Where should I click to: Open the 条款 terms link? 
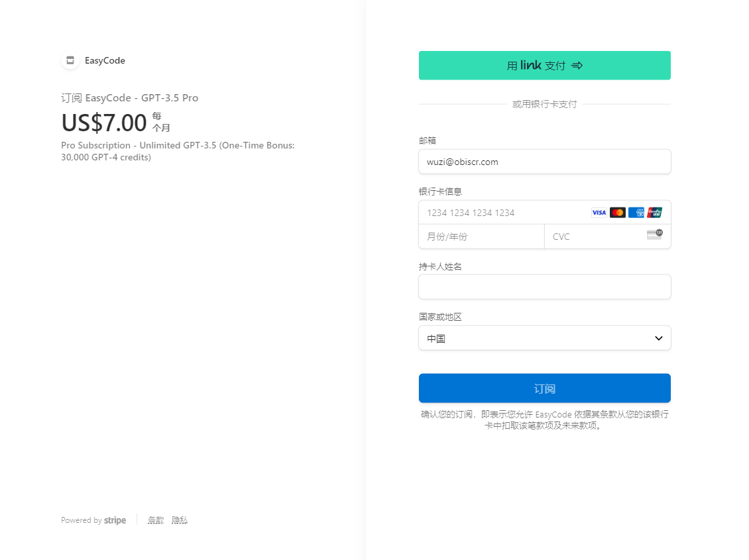(155, 520)
